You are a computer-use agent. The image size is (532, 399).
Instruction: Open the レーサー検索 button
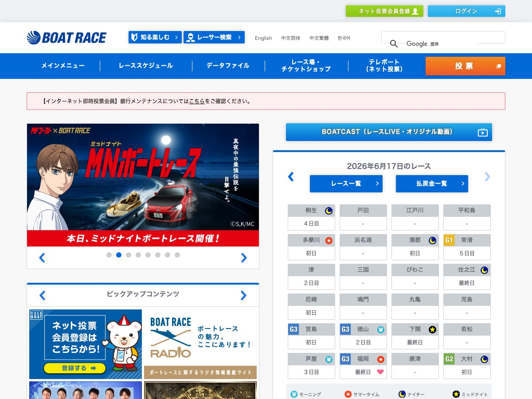coord(214,37)
